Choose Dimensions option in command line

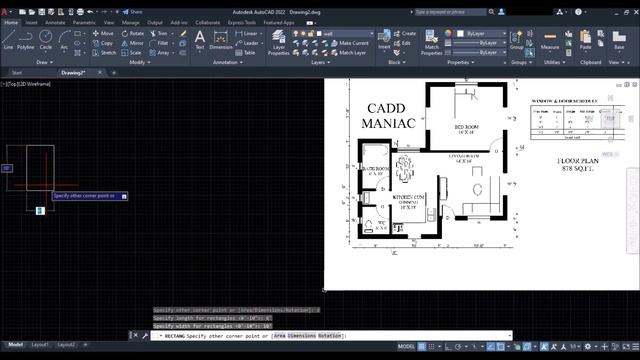tap(301, 336)
